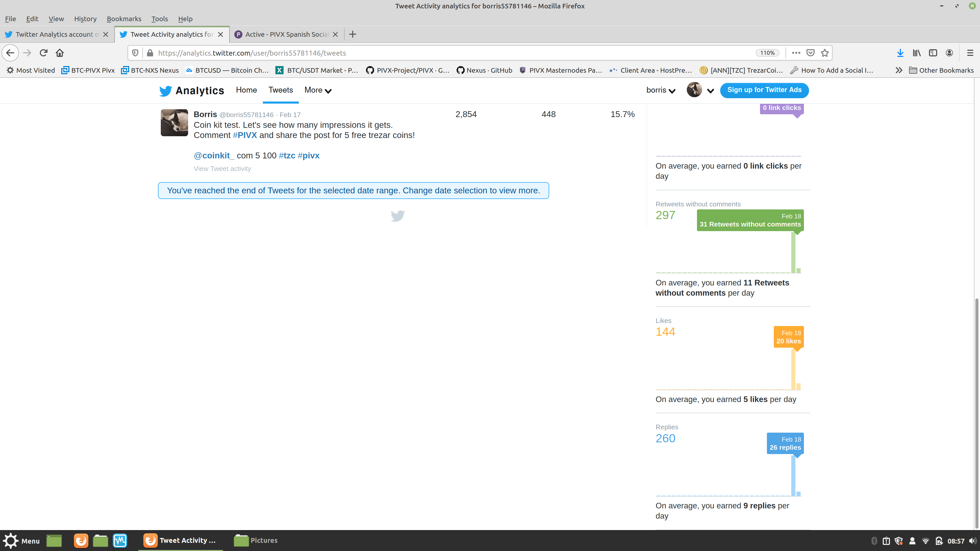Go to Analytics Home tab
This screenshot has width=980, height=551.
tap(246, 90)
